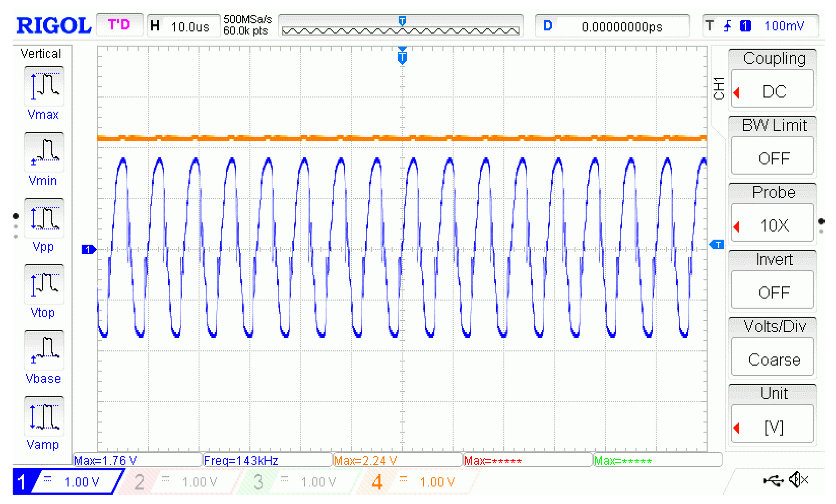Click the RIGOL logo
The image size is (836, 504).
pos(54,26)
